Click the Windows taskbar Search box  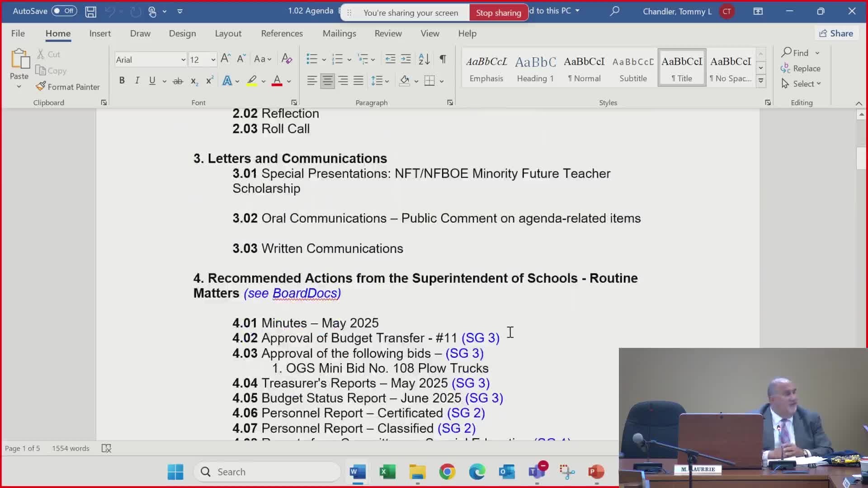pyautogui.click(x=267, y=472)
